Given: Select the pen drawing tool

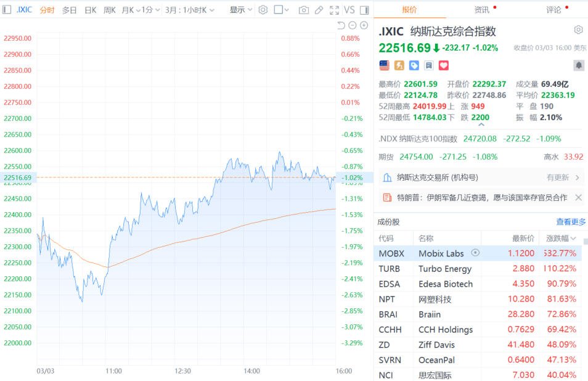Looking at the screenshot, I should point(319,10).
